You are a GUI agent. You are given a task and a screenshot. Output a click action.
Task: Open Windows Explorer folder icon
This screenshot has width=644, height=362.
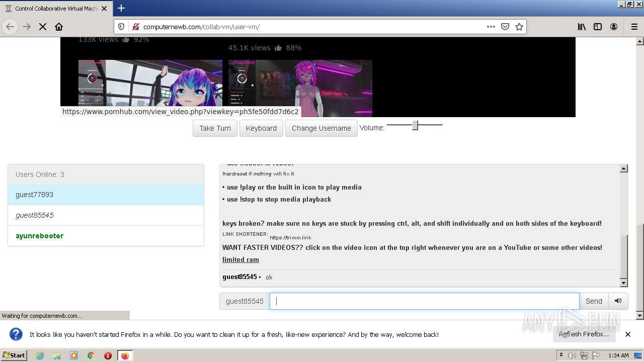57,355
